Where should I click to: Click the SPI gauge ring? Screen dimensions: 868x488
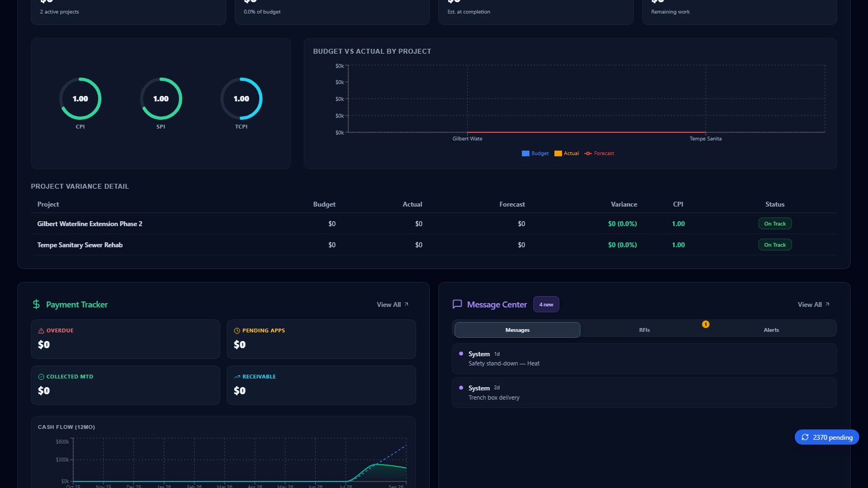coord(161,99)
